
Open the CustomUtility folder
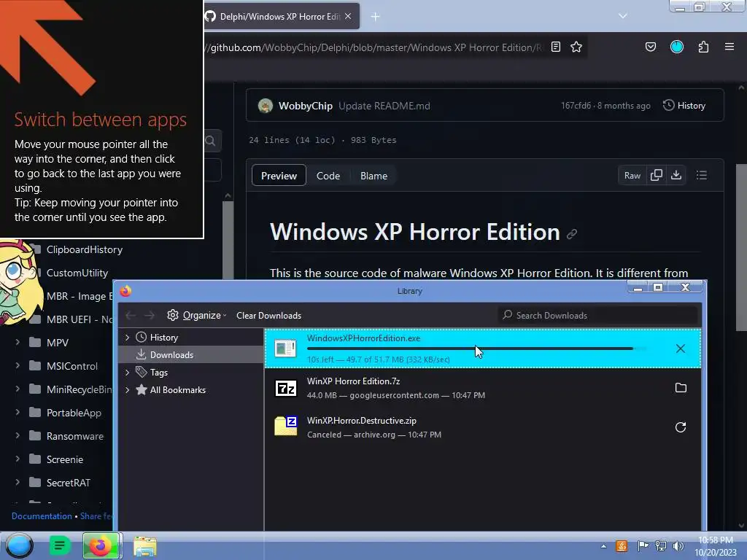click(77, 273)
